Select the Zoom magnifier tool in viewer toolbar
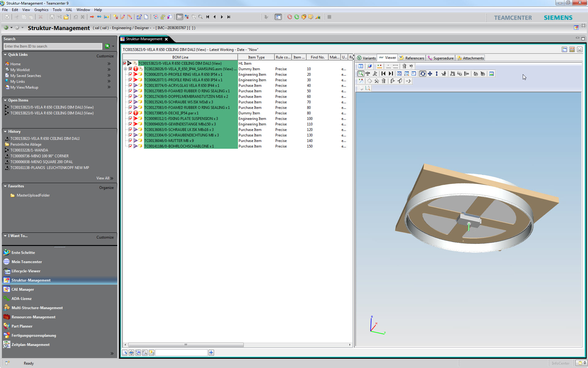The width and height of the screenshot is (588, 368). [361, 74]
